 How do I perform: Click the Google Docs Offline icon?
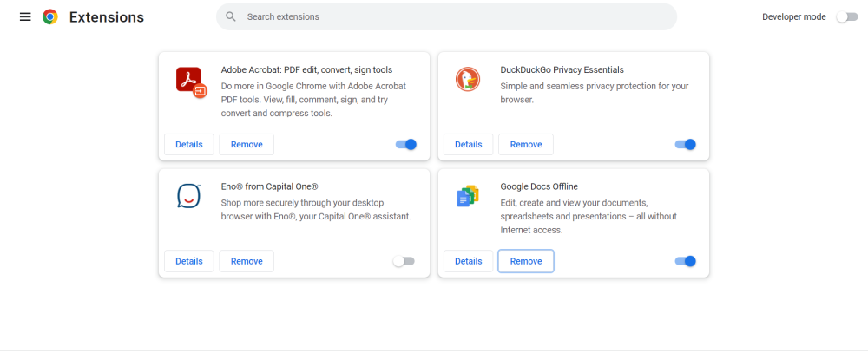468,196
